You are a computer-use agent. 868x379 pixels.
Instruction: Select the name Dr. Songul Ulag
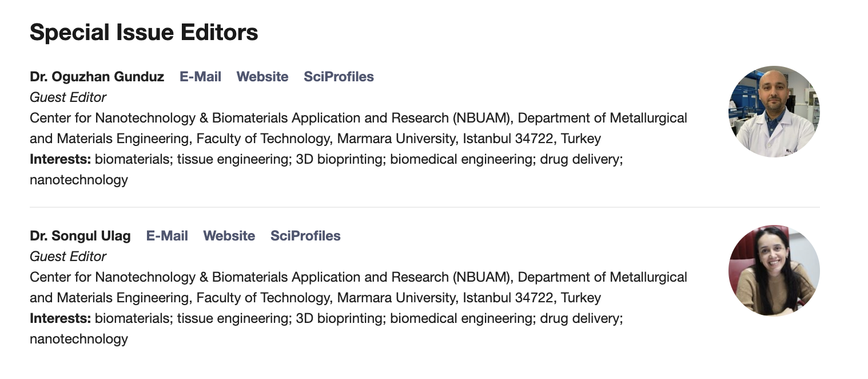(80, 236)
